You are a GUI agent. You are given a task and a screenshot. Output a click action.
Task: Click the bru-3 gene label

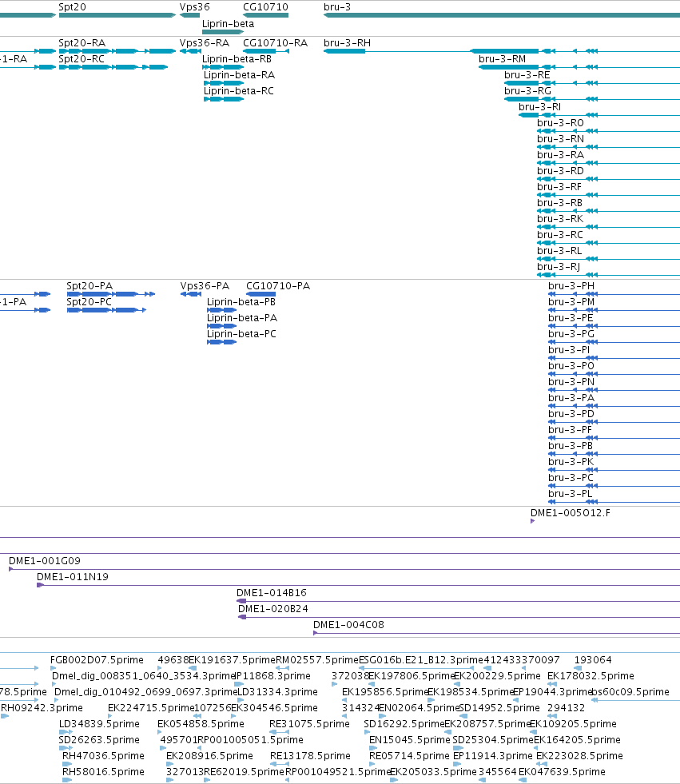click(337, 6)
